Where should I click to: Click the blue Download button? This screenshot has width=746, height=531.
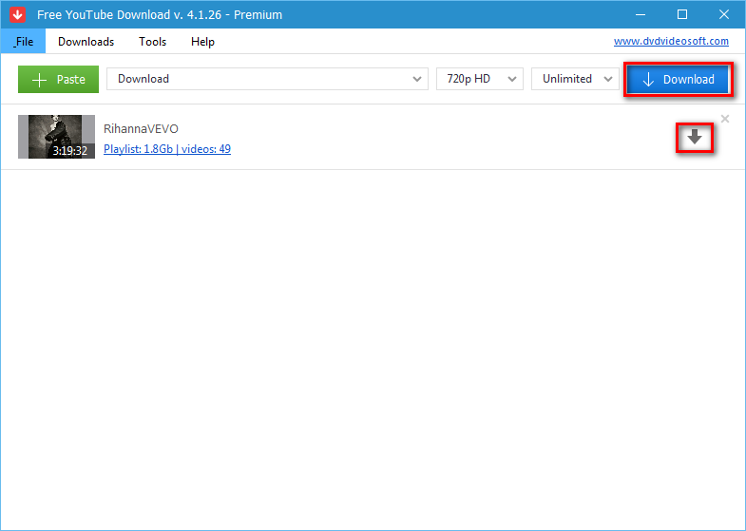coord(678,79)
